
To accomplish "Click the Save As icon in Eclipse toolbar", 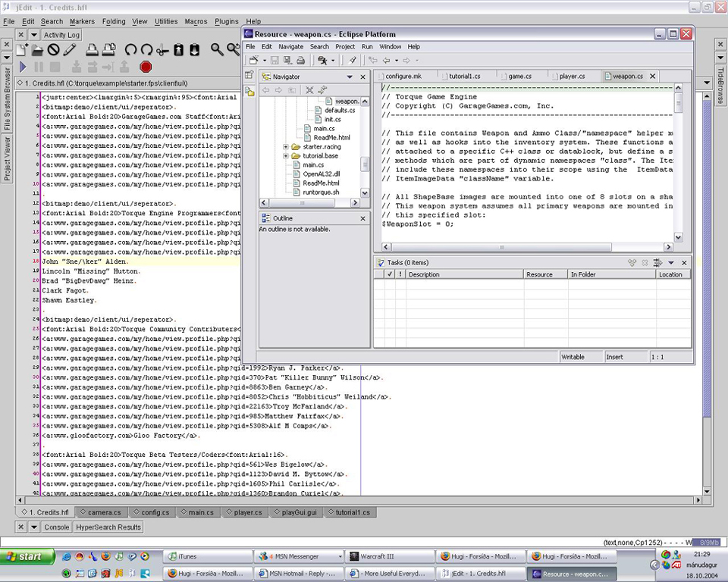I will pos(288,61).
